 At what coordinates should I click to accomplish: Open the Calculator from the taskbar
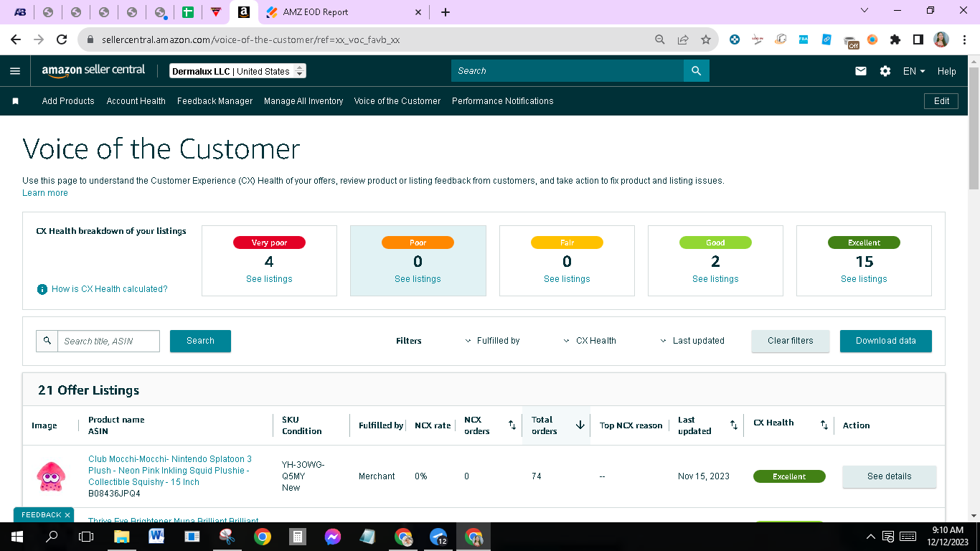(297, 537)
